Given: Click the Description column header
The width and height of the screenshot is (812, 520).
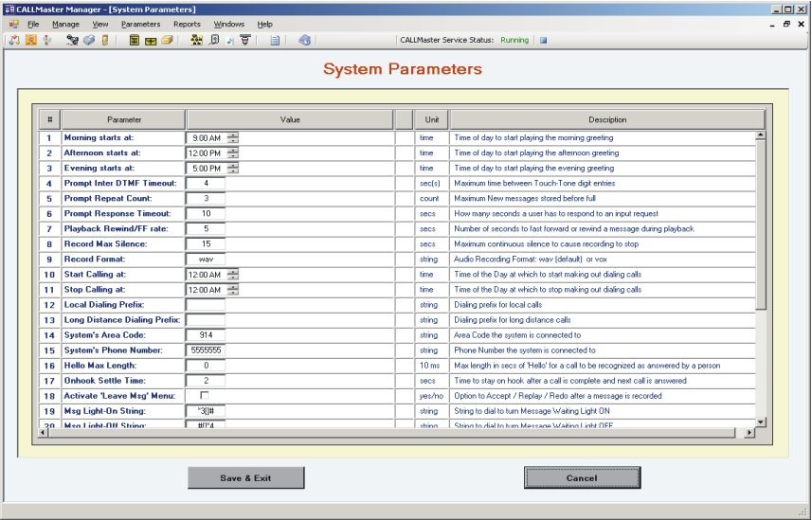Looking at the screenshot, I should pyautogui.click(x=607, y=119).
